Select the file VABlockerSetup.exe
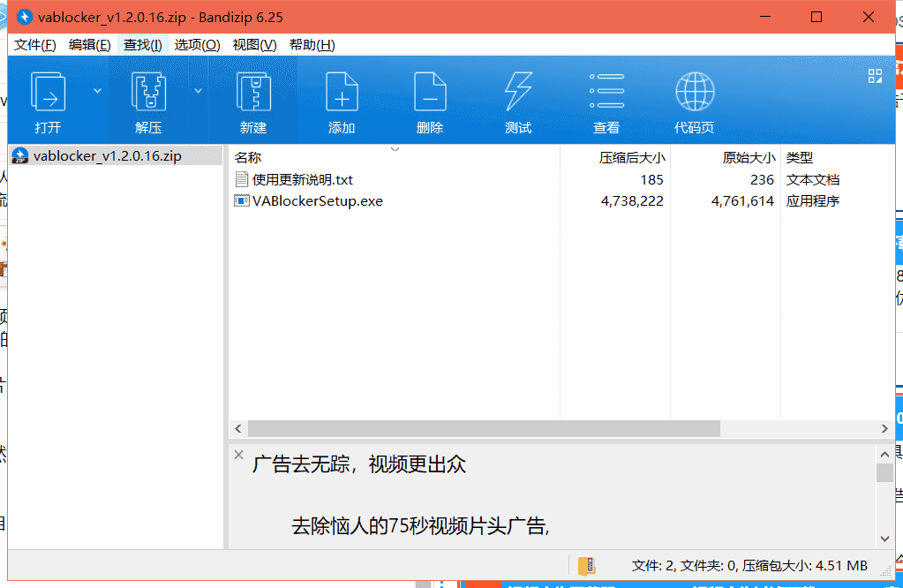 pos(317,201)
